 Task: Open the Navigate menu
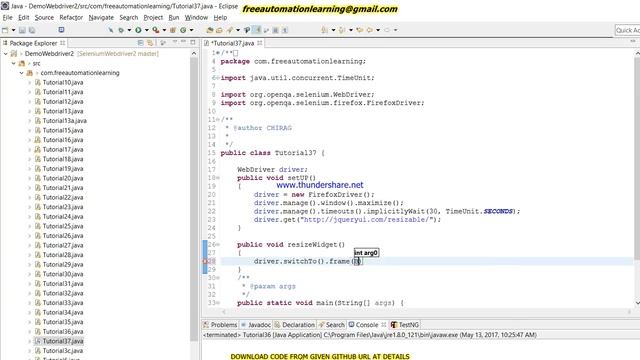coord(101,18)
